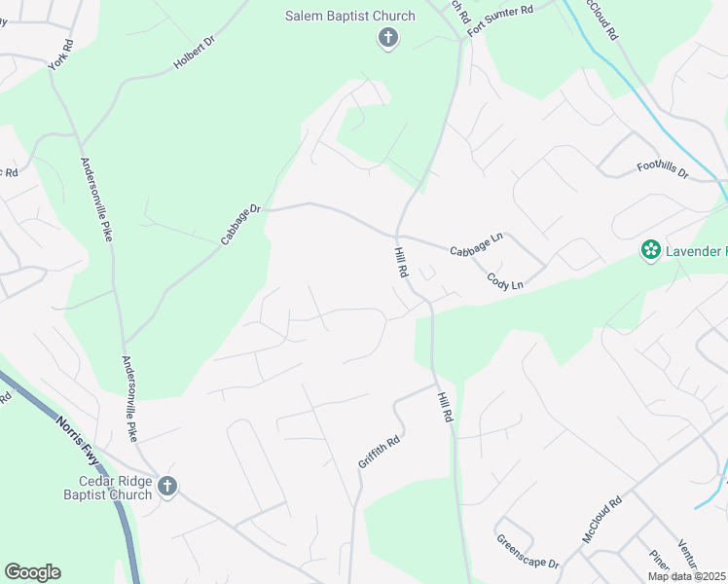Click the Cabbage Dr street label
The width and height of the screenshot is (728, 584).
(x=240, y=225)
